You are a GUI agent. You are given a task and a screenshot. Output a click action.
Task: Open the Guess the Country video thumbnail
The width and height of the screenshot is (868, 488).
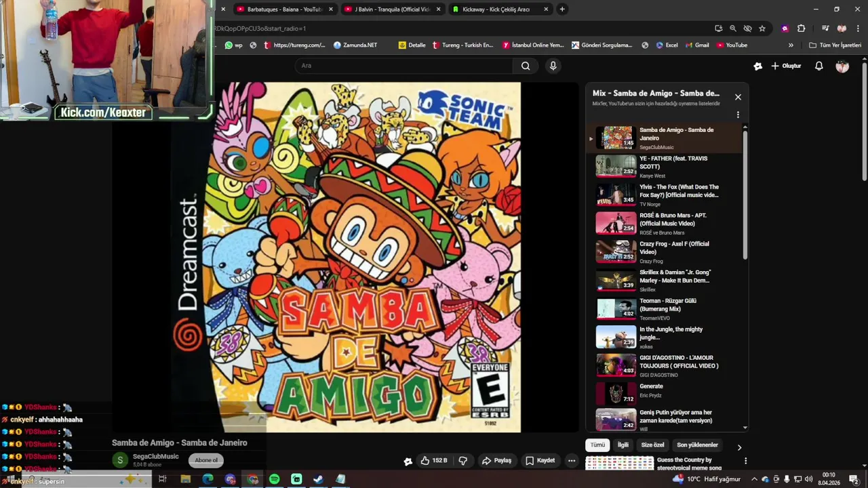619,464
